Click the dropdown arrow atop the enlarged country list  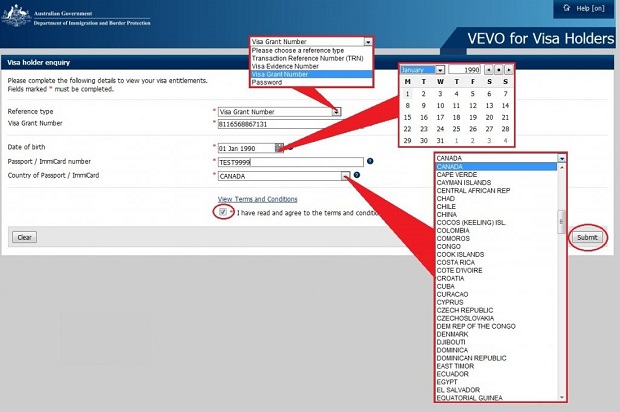coord(561,158)
